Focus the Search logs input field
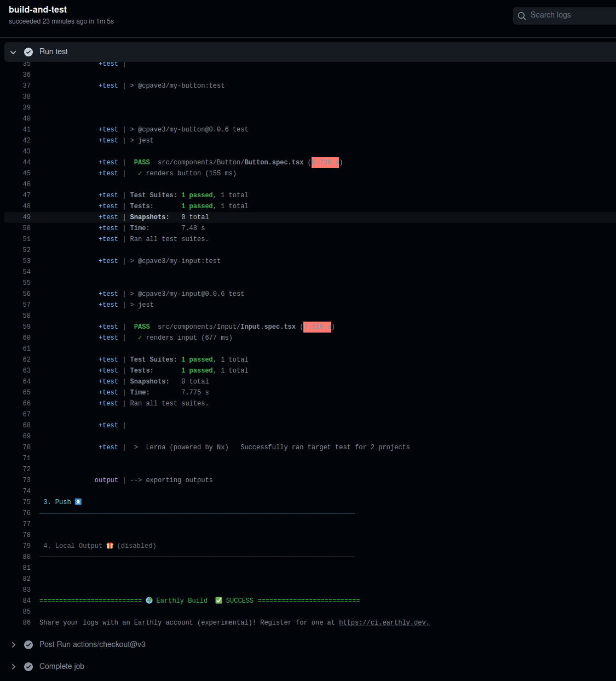The image size is (616, 681). point(569,15)
